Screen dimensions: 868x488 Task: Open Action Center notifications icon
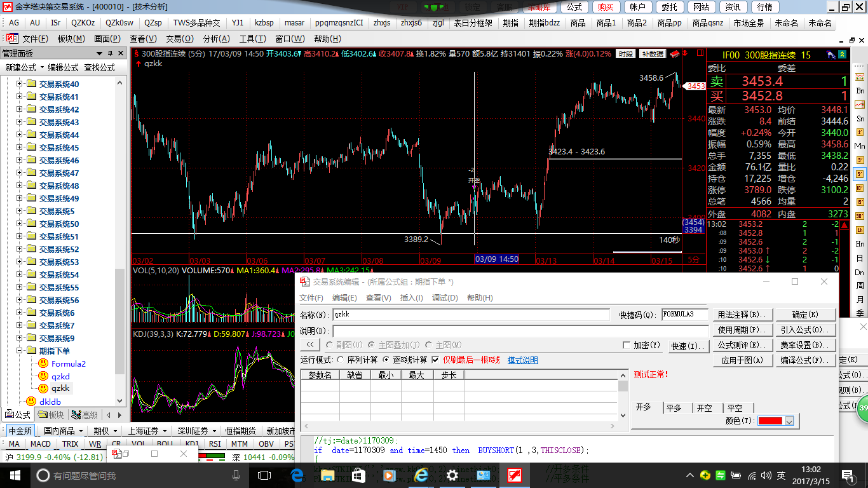click(846, 475)
